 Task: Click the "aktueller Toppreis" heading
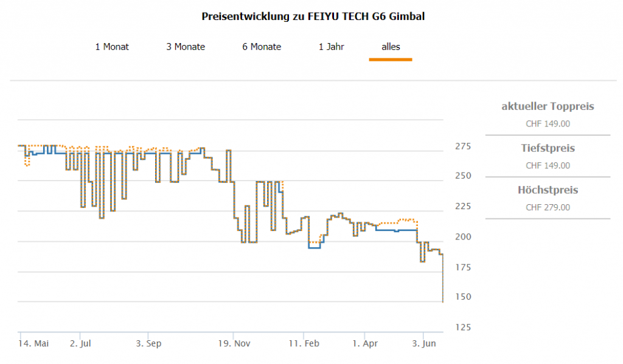click(x=548, y=107)
